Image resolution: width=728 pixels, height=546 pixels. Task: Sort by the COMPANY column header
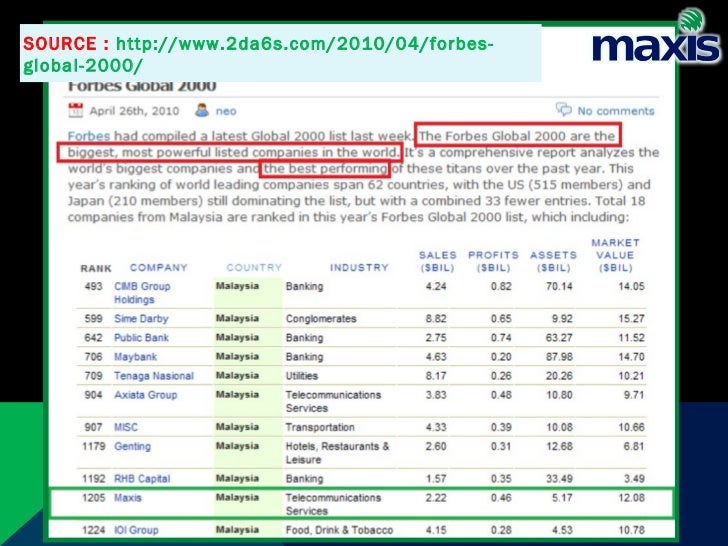point(158,267)
